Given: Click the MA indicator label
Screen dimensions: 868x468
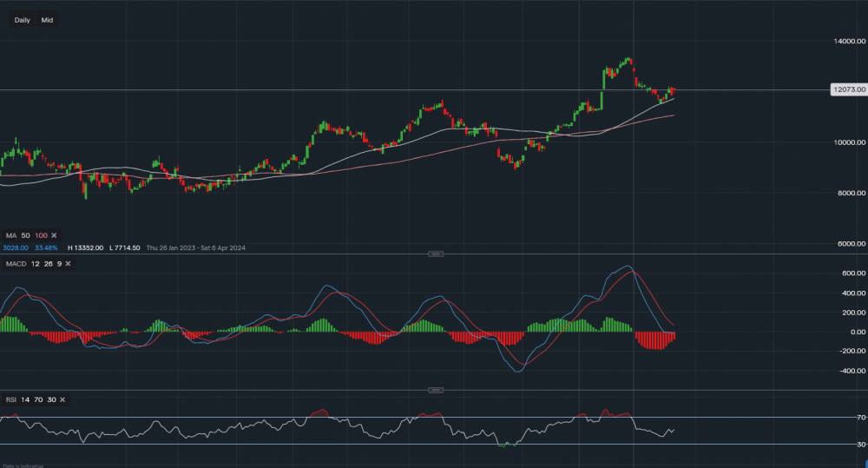Looking at the screenshot, I should [10, 235].
